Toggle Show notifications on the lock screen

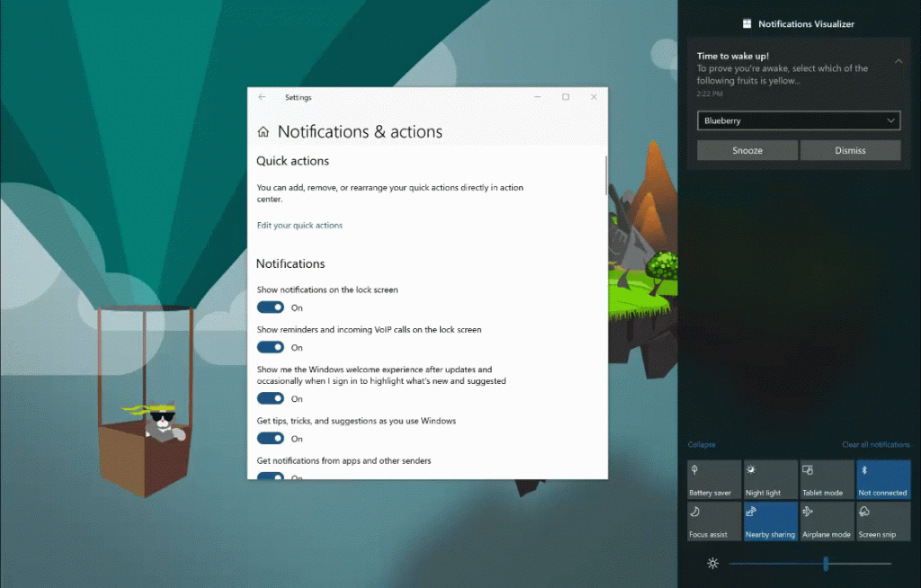pos(270,307)
